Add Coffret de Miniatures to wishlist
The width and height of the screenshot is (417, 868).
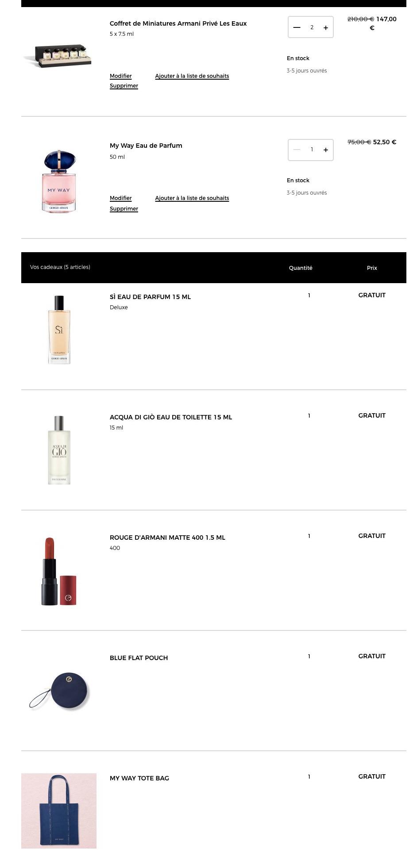coord(192,76)
